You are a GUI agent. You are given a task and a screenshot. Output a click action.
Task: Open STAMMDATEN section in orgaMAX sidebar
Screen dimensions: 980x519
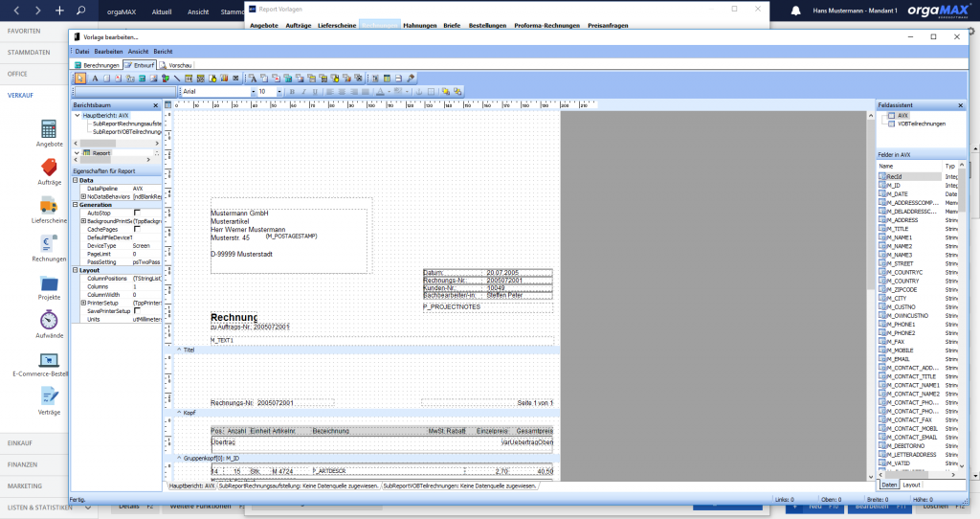tap(29, 53)
